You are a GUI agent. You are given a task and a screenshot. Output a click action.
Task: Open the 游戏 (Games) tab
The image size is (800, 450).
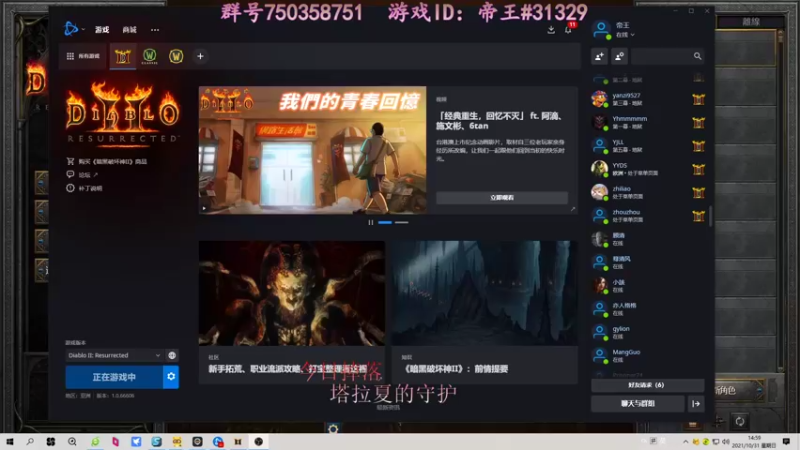click(x=102, y=30)
